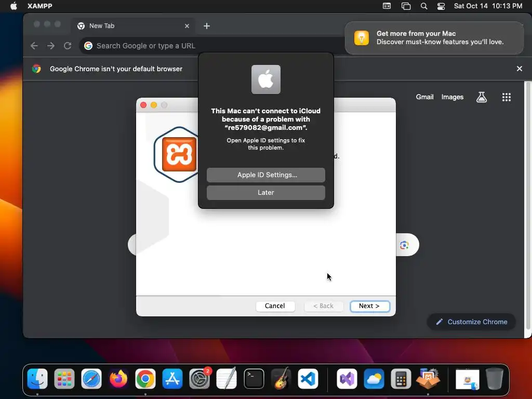The height and width of the screenshot is (399, 532).
Task: Open the recent document thumbnail in Dock
Action: point(467,379)
